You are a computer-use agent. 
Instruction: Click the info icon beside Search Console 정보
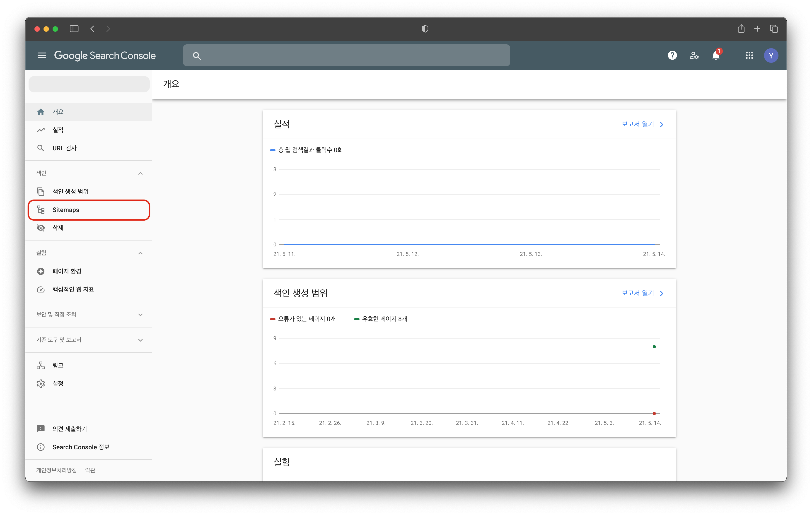41,447
